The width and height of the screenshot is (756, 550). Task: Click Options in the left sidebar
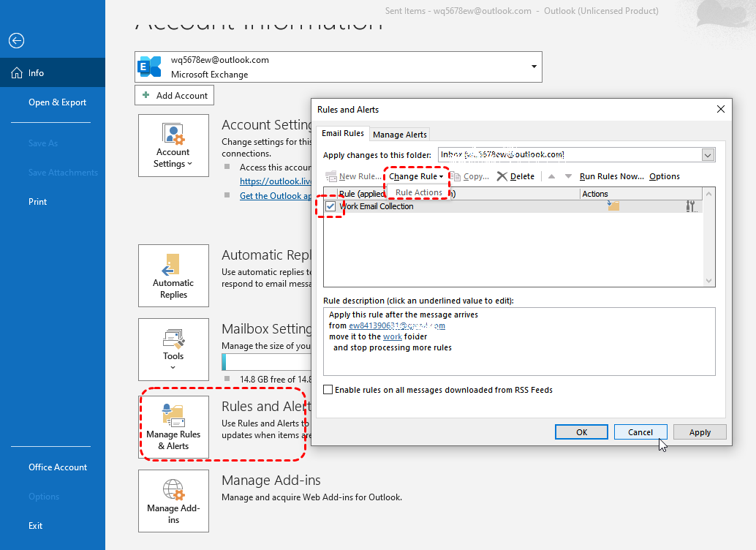(44, 497)
